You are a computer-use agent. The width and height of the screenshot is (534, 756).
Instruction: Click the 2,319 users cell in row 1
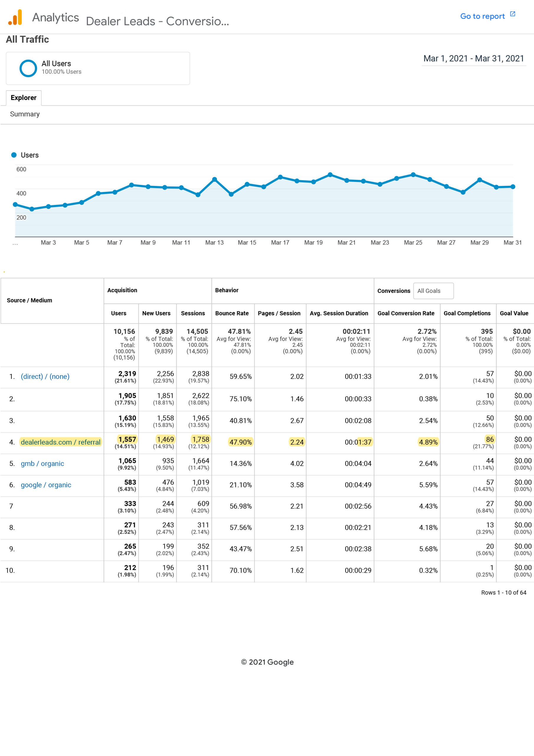(128, 374)
